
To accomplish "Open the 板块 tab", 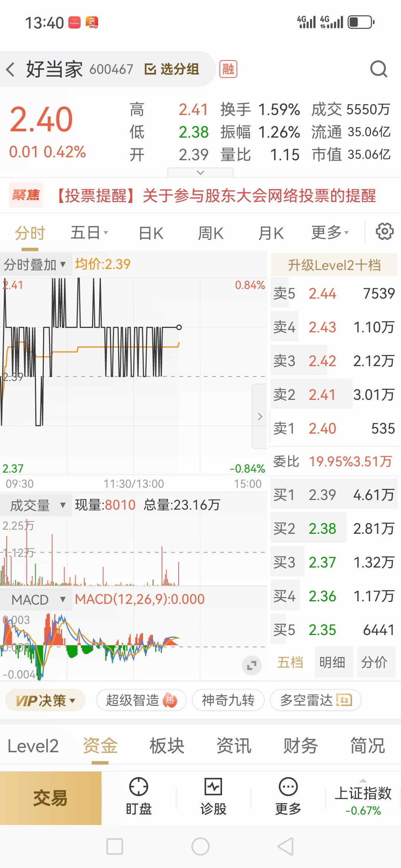I will (167, 746).
